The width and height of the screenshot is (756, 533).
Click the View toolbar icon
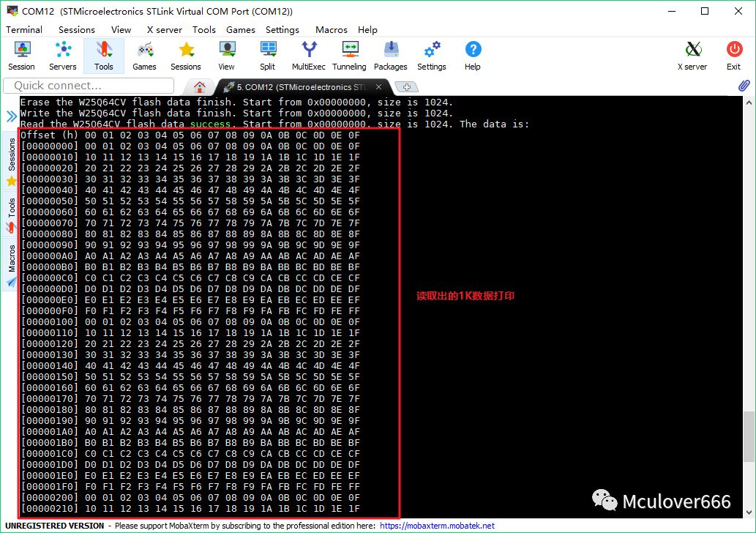click(x=227, y=56)
